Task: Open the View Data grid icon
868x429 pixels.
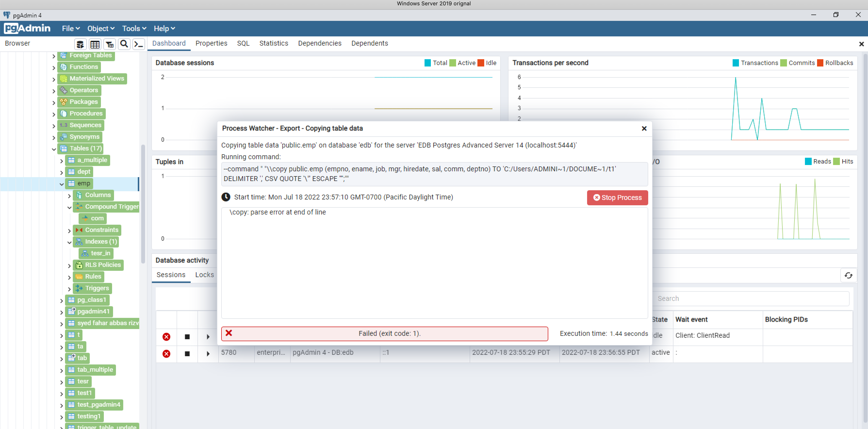Action: coord(95,44)
